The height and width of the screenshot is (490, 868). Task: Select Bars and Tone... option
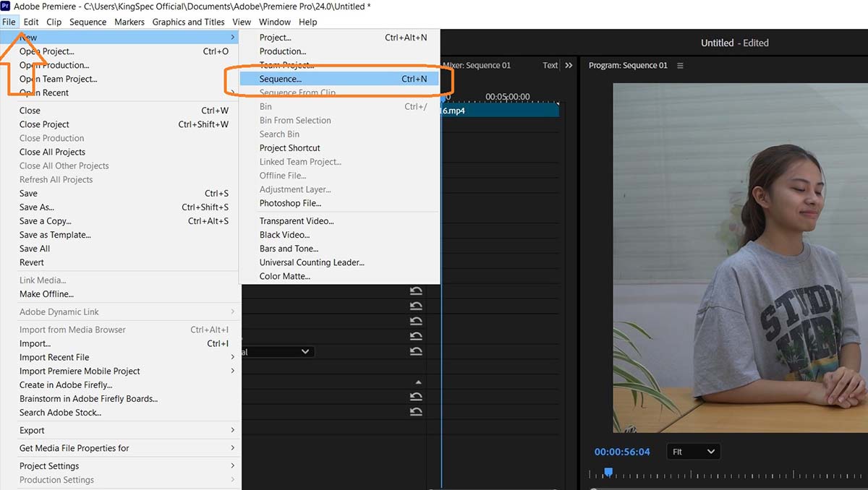click(x=339, y=249)
